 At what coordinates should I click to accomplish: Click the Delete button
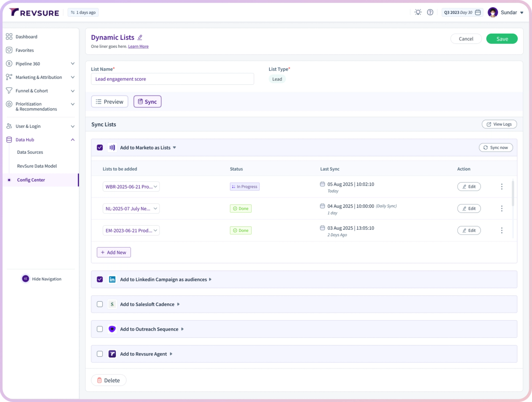(x=109, y=380)
